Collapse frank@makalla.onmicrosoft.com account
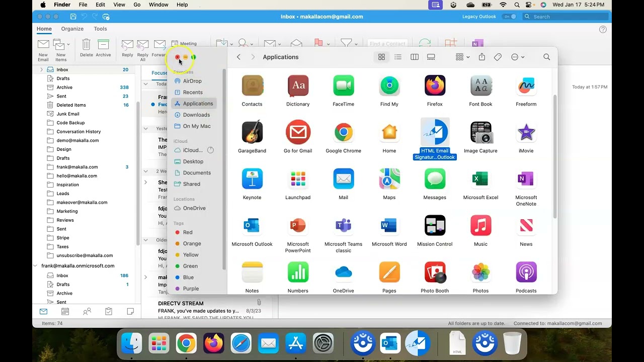644x362 pixels. [35, 265]
